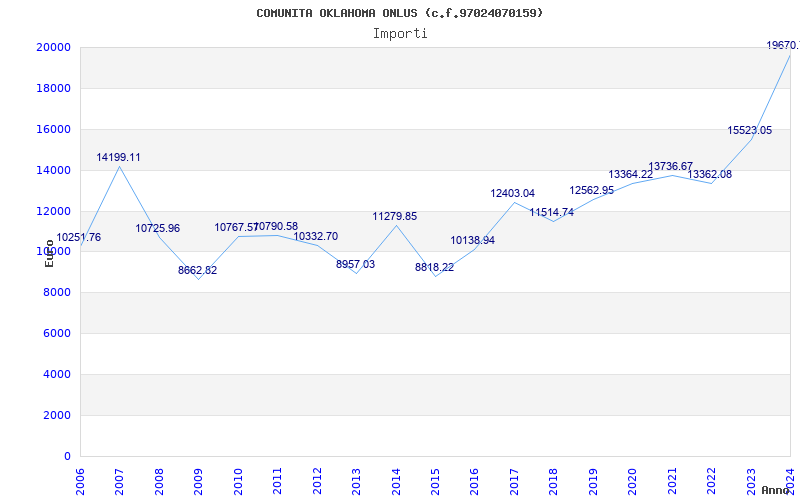Click the 8662.82 value label
Image resolution: width=800 pixels, height=500 pixels.
(x=197, y=270)
